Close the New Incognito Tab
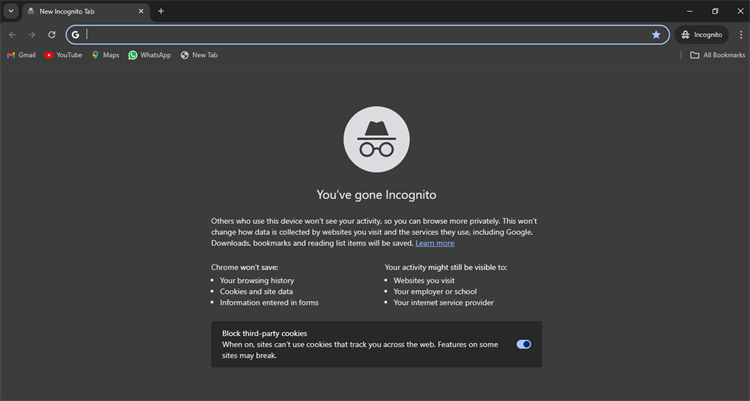The width and height of the screenshot is (750, 401). (x=140, y=11)
